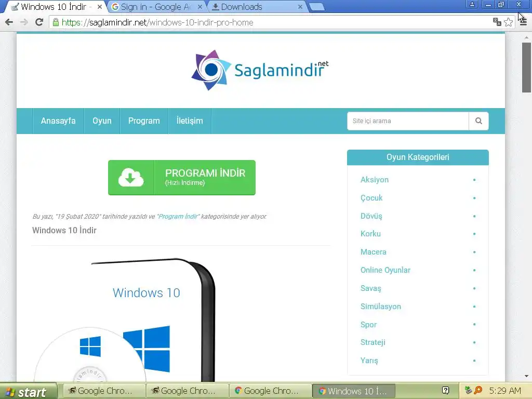Follow the Program İndir category link
The width and height of the screenshot is (532, 399).
pos(178,217)
